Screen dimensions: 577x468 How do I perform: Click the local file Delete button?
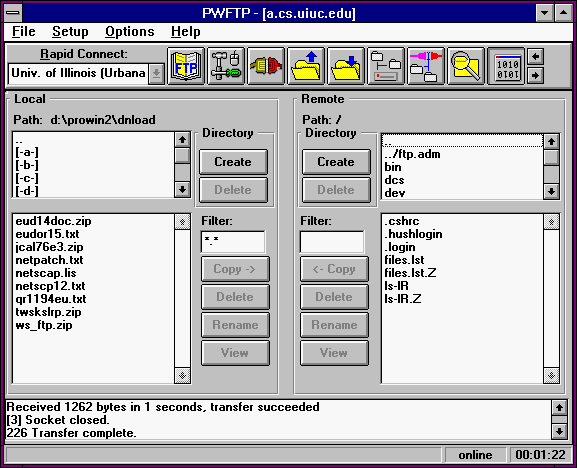(235, 297)
